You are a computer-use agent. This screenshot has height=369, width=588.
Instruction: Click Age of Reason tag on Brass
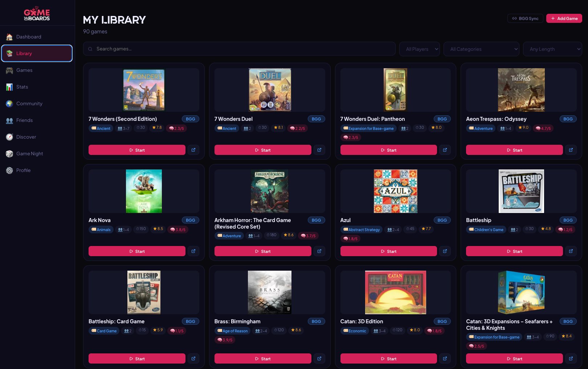[232, 331]
